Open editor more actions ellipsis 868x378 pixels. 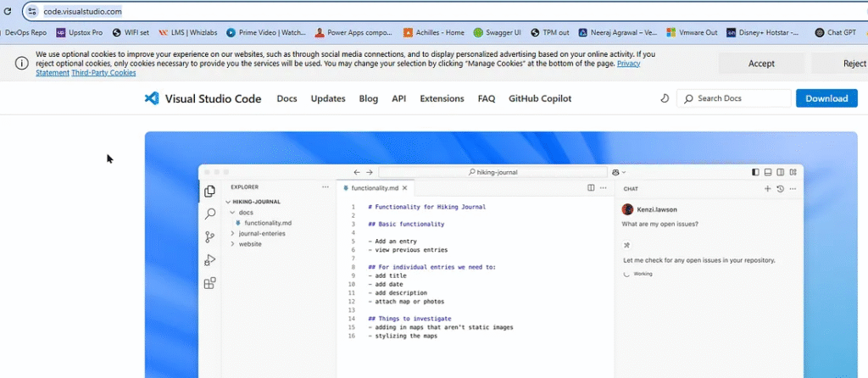tap(603, 188)
